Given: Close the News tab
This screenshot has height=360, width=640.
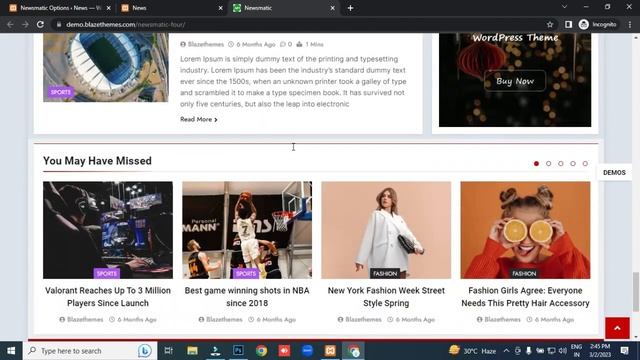Looking at the screenshot, I should [x=220, y=8].
